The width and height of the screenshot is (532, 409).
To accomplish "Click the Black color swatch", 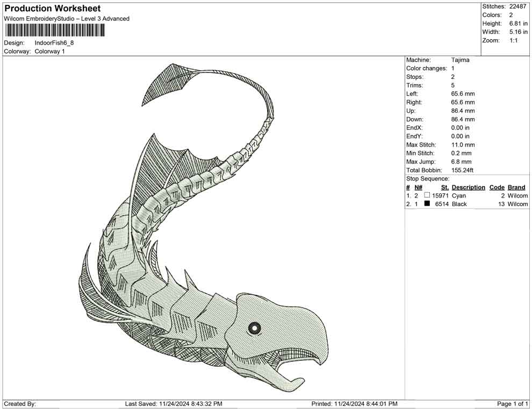I will coord(427,203).
